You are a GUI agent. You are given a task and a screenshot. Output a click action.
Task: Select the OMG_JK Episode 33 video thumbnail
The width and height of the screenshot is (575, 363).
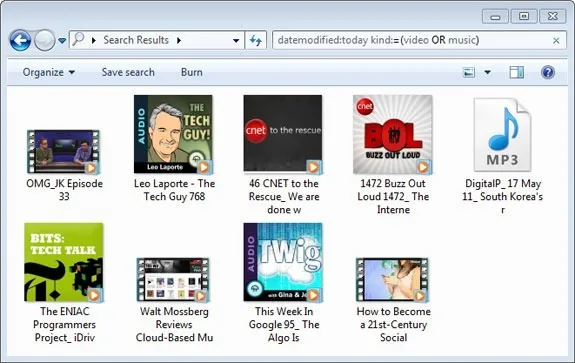pyautogui.click(x=63, y=151)
